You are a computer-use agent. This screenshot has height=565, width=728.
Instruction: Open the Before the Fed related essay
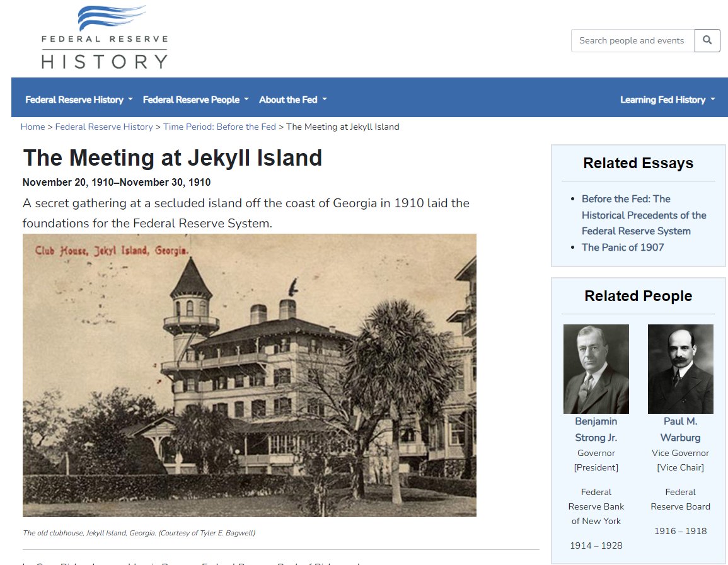644,215
